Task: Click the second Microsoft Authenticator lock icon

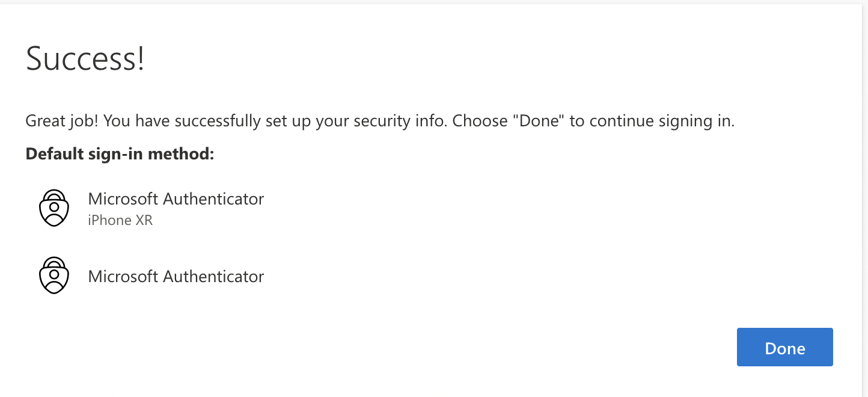Action: 54,275
